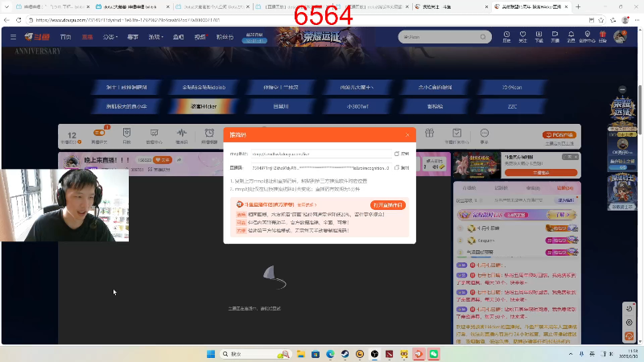
Task: Click the start-broadcast camera icon in header
Action: coord(555,36)
